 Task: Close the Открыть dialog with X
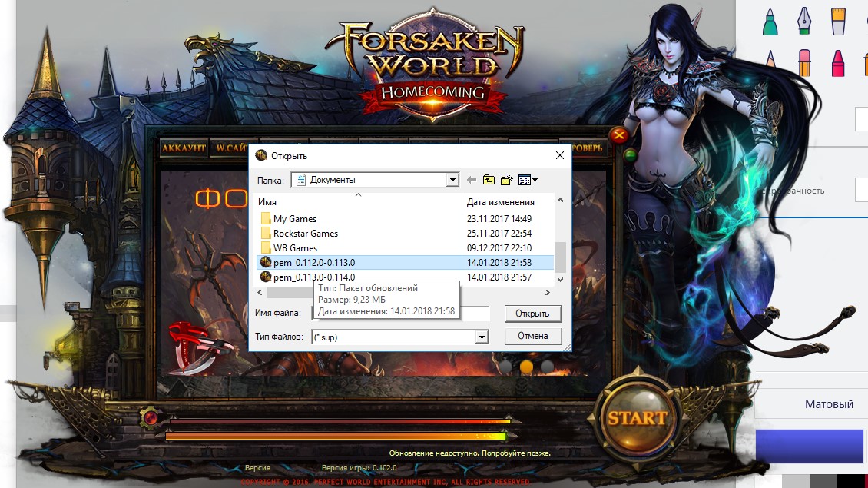[x=560, y=156]
